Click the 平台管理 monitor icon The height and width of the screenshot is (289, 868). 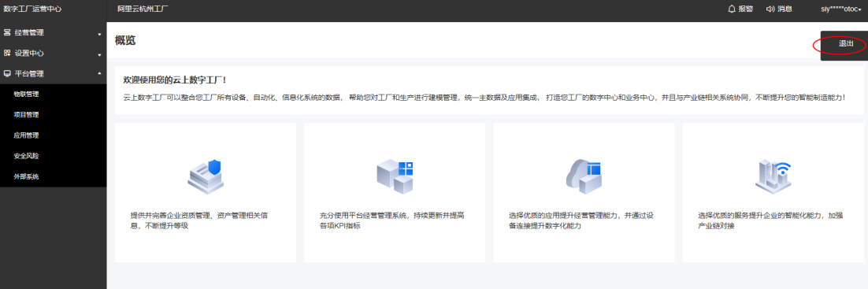pos(7,74)
